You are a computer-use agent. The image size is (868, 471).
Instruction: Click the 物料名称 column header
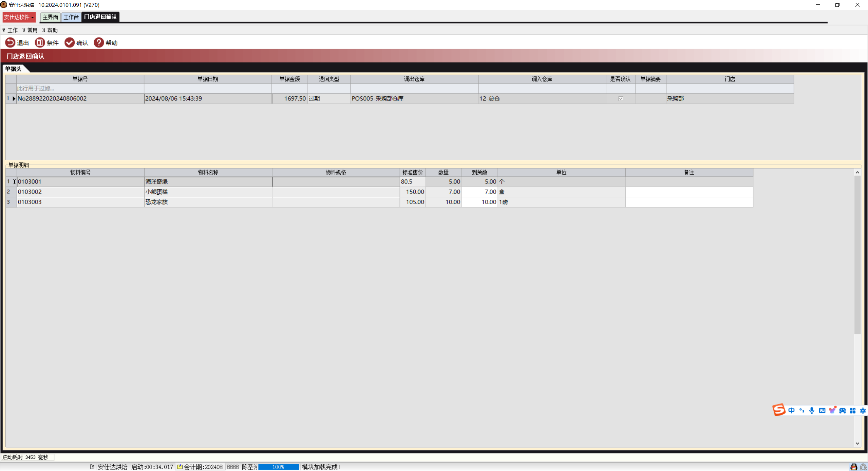coord(208,172)
